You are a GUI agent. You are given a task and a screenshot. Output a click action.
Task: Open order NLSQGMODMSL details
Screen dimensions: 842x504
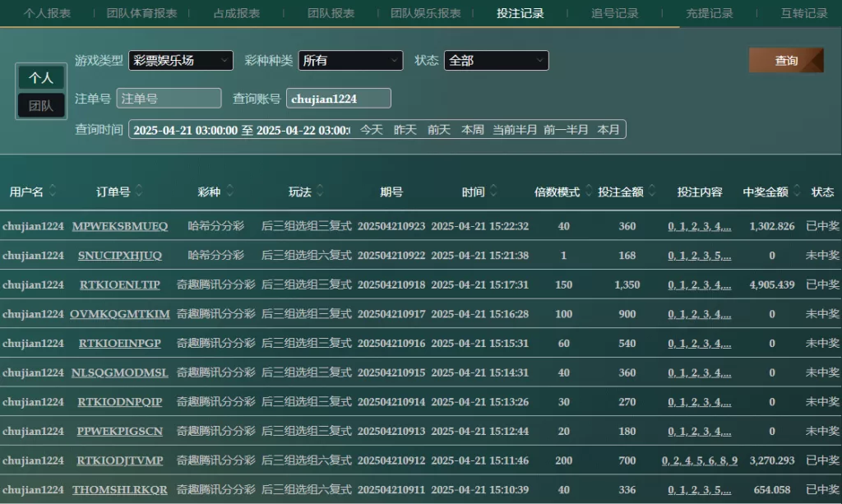coord(120,372)
